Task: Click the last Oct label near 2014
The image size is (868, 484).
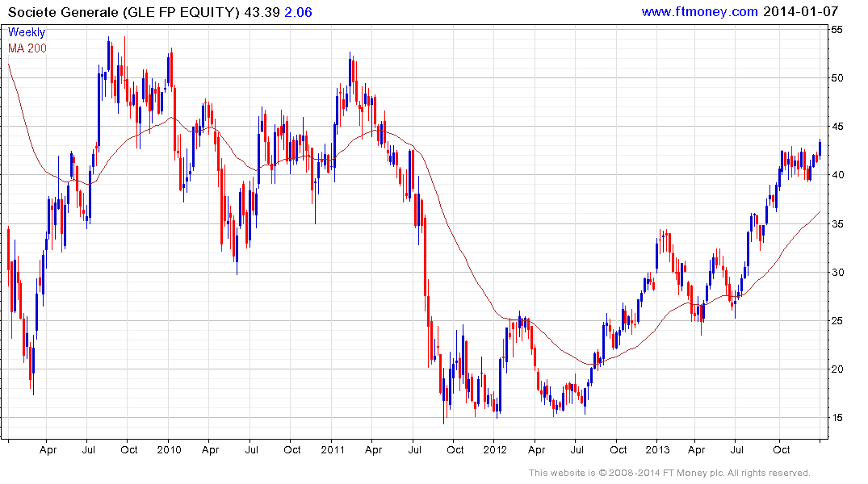Action: [x=781, y=449]
